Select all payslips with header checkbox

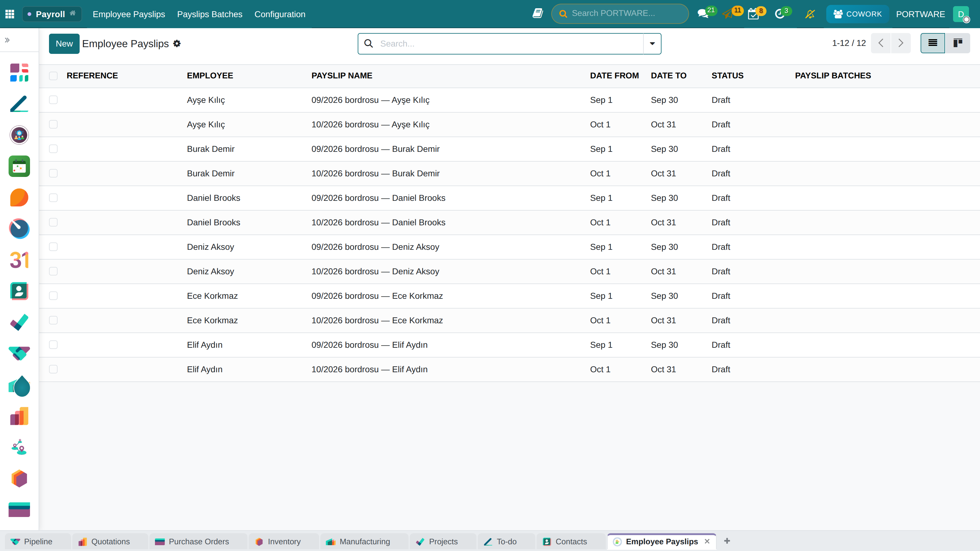coord(53,76)
